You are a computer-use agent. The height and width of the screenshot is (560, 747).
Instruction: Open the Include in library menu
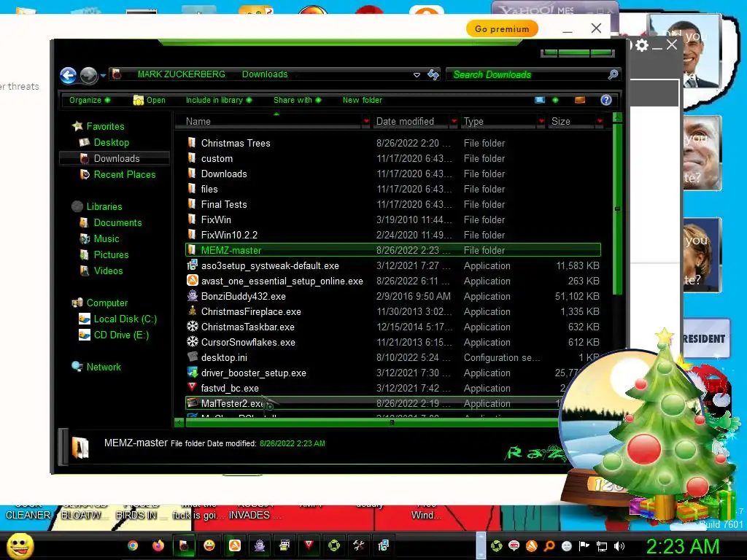click(218, 100)
